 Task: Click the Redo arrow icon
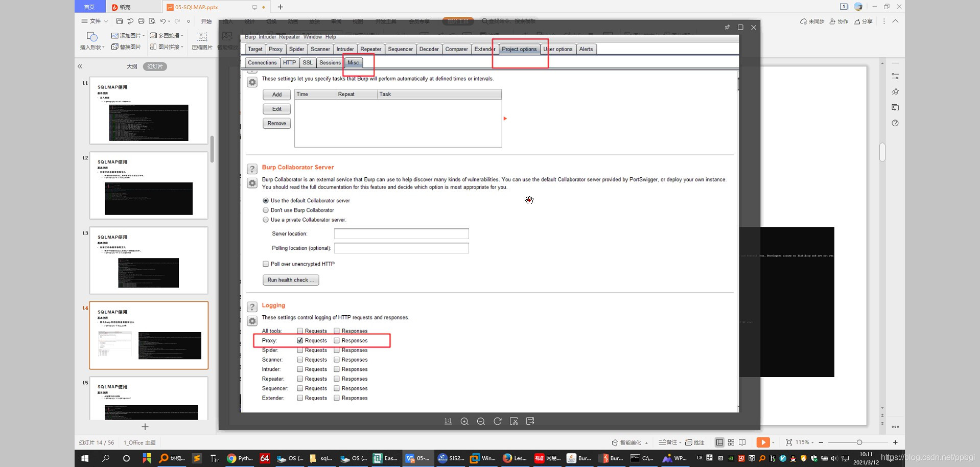click(x=177, y=21)
